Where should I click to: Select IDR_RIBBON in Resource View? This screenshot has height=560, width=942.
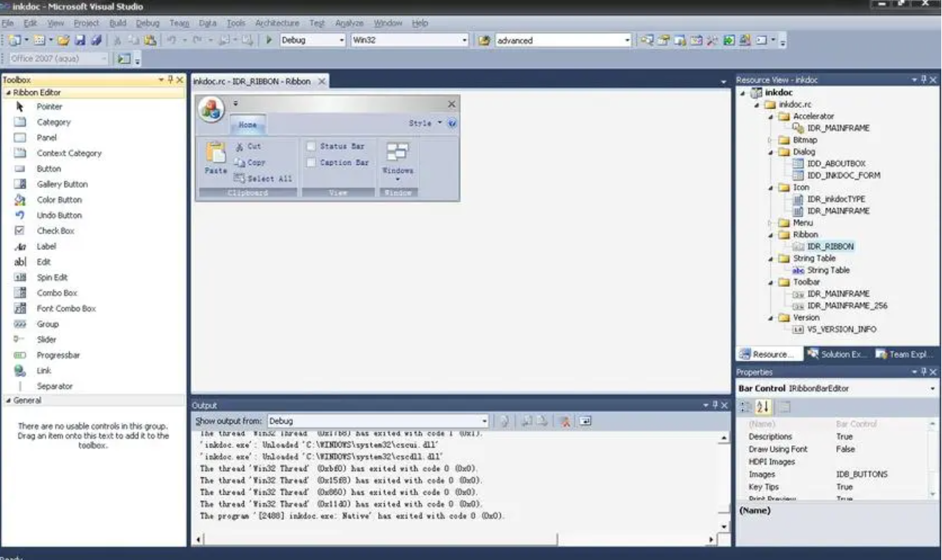coord(830,246)
